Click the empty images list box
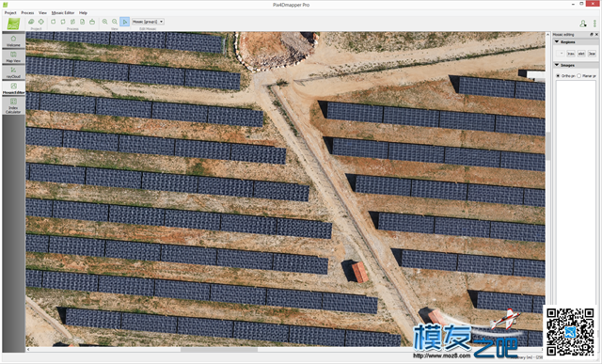Screen dimensions: 602x364 point(576,192)
